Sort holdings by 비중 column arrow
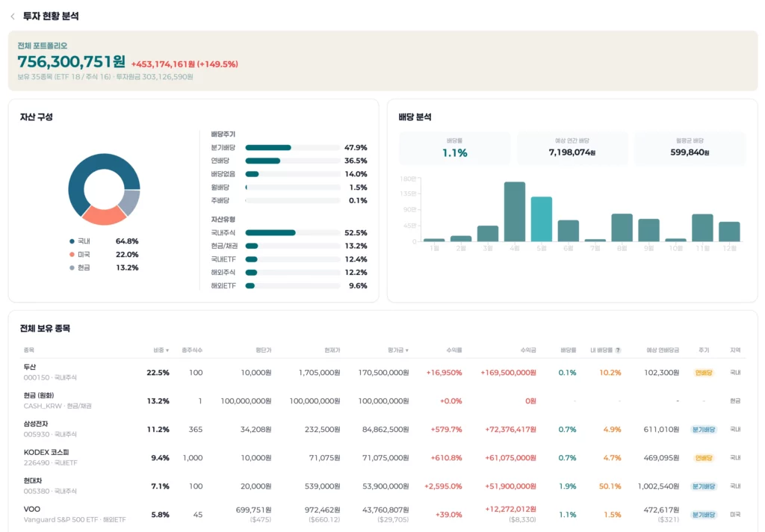765x532 pixels. pyautogui.click(x=167, y=350)
